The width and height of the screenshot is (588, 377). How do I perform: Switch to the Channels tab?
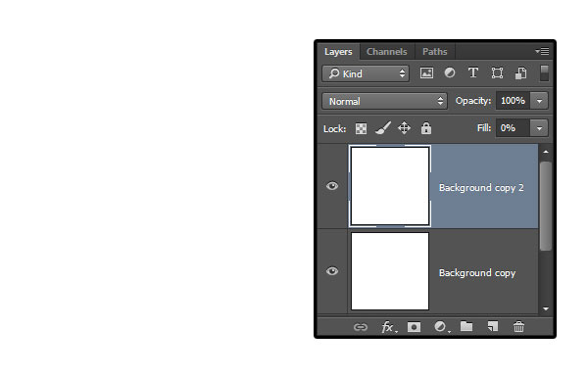pos(387,52)
